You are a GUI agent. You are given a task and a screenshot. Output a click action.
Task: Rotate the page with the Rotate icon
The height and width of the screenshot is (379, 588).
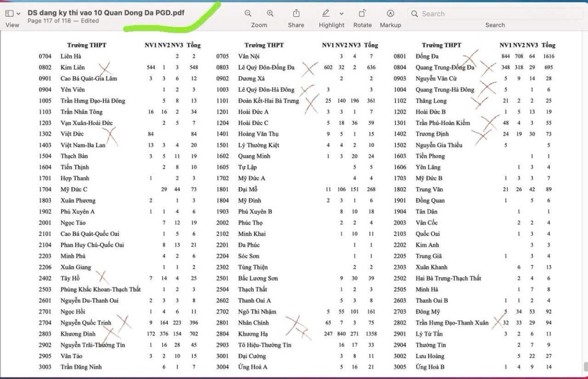tap(362, 14)
